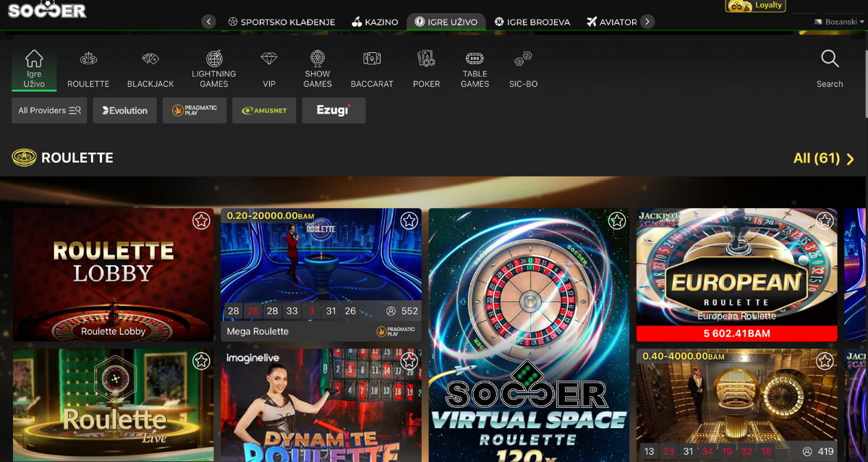Open Show Games category
Viewport: 868px width, 462px height.
318,69
